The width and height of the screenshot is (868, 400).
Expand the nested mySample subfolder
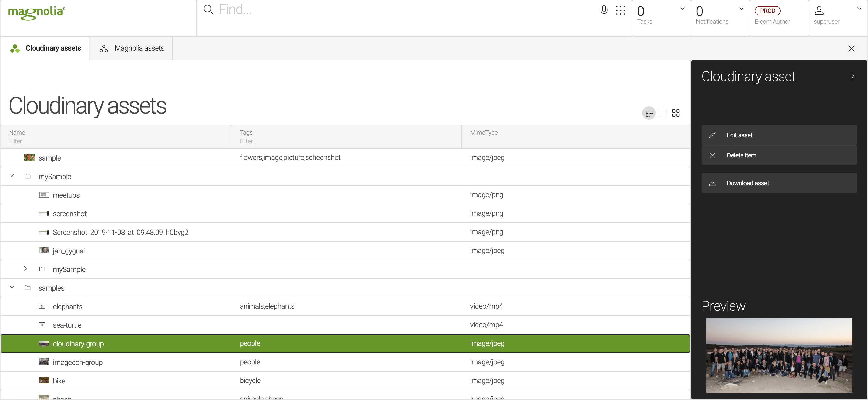[x=25, y=269]
